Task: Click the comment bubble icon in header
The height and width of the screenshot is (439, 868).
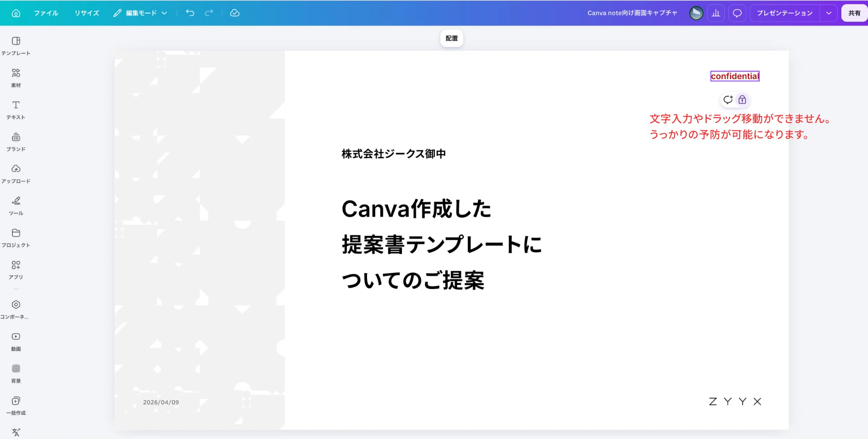Action: tap(737, 13)
